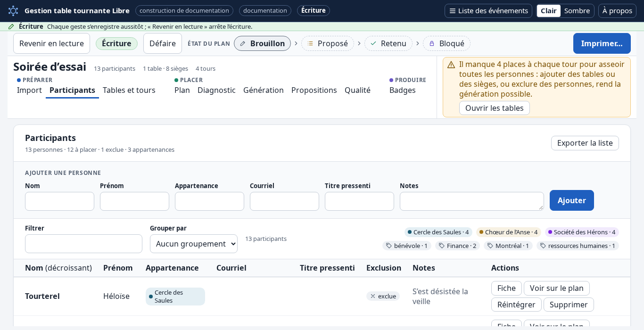Select the Finance tag filter
Viewport: 644px width, 330px height.
(457, 246)
